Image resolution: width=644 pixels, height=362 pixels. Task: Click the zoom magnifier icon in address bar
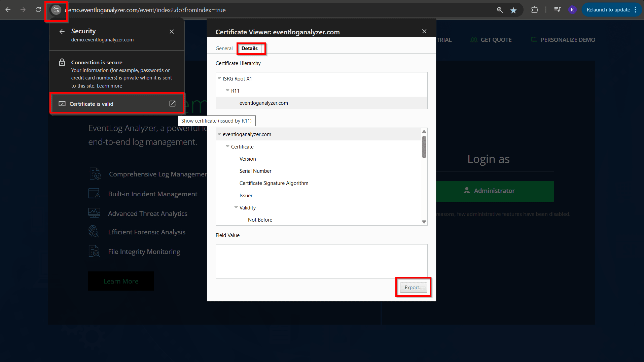(500, 10)
